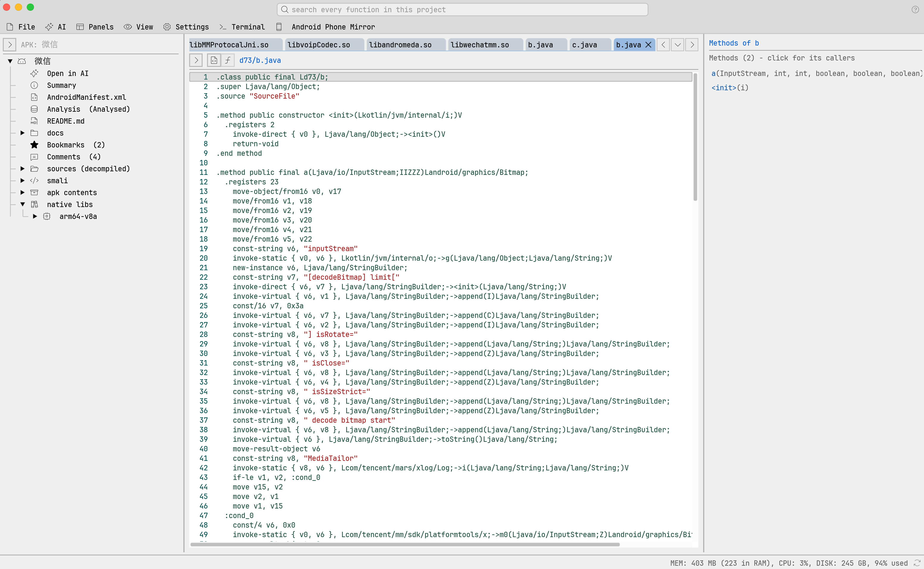Click the Open in AI sparkle icon
924x569 pixels.
34,73
